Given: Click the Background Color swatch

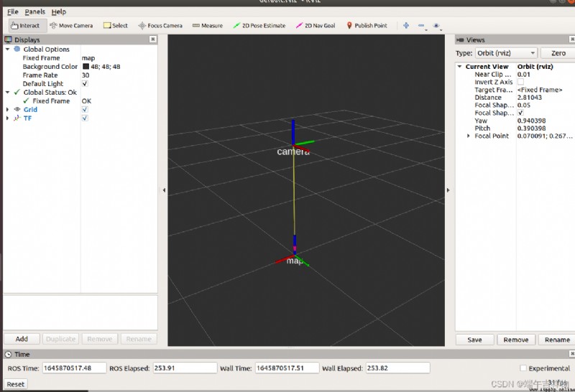Looking at the screenshot, I should [86, 66].
